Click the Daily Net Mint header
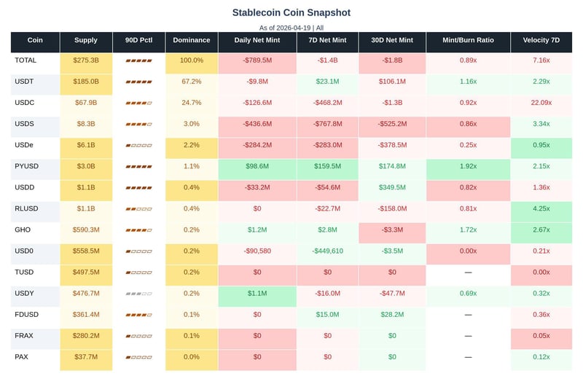 (257, 40)
